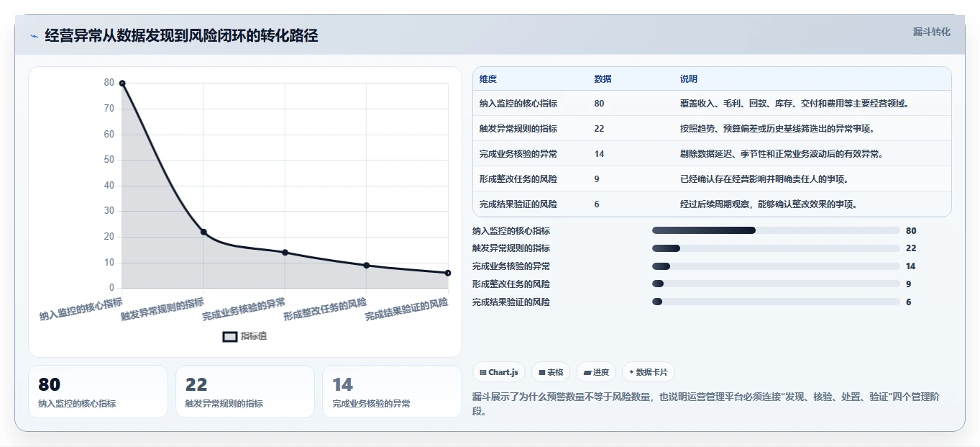Click the 表格 chip
The height and width of the screenshot is (447, 980).
(x=551, y=372)
